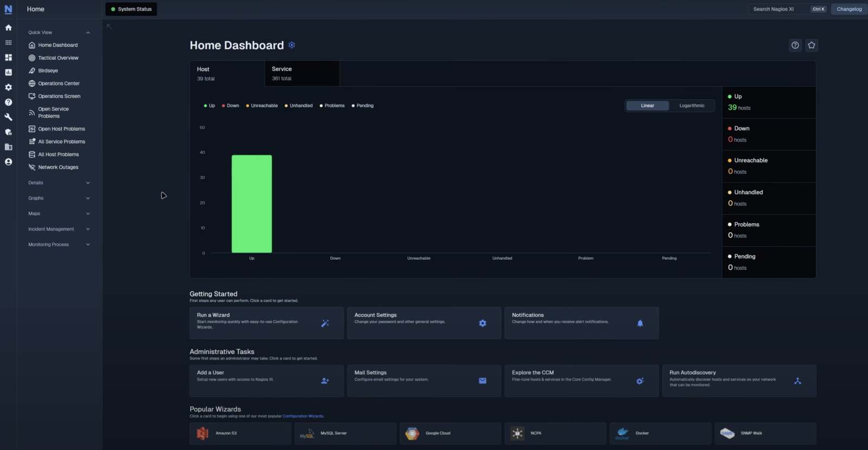868x450 pixels.
Task: Click the System Status button
Action: point(131,9)
